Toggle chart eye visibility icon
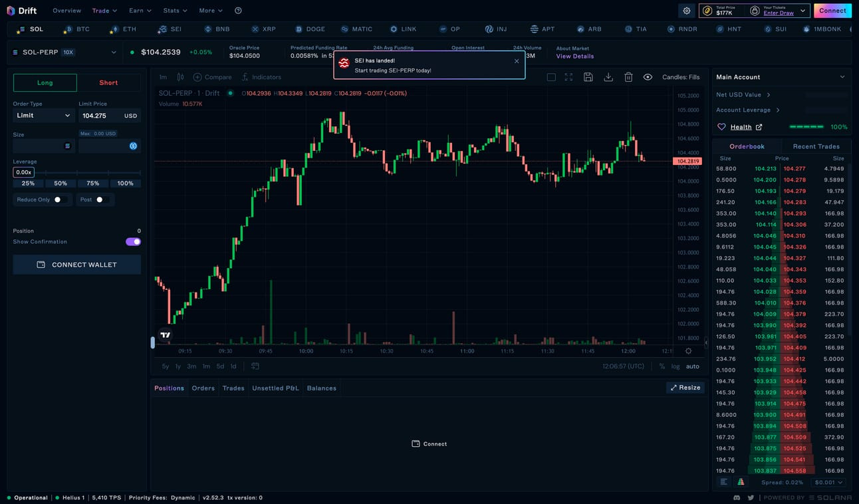 648,77
